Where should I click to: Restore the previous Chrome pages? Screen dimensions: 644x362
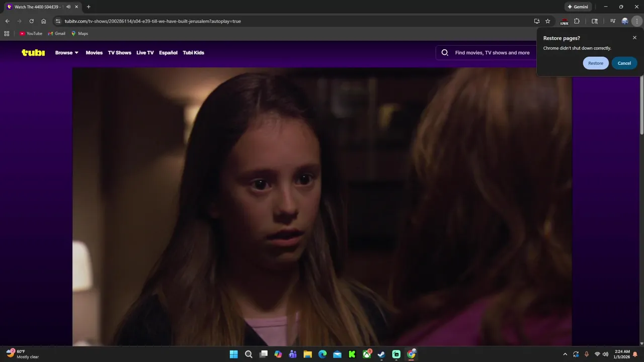click(596, 63)
